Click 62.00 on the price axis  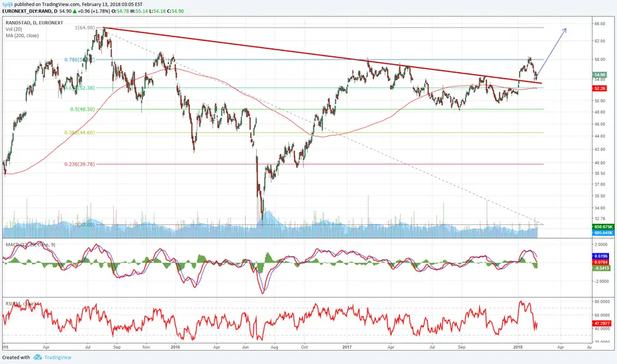point(600,41)
